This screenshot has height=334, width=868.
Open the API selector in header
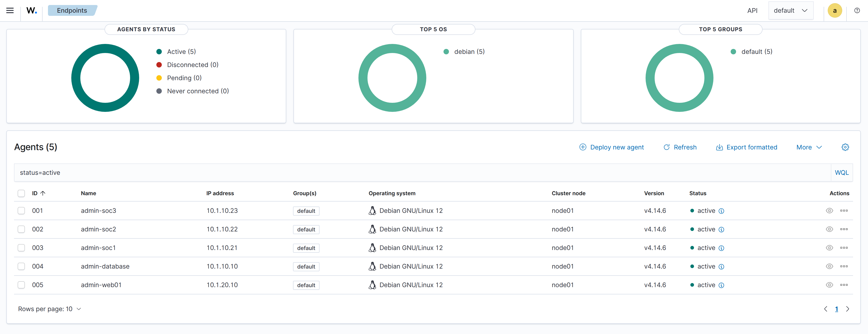[x=752, y=10]
